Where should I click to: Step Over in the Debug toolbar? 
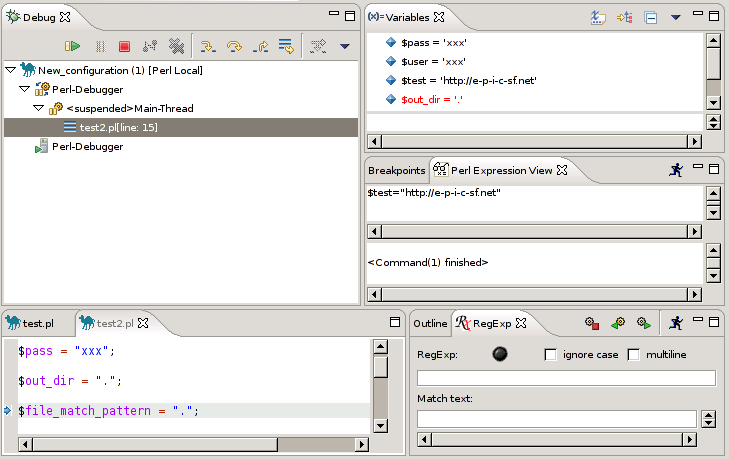pos(234,46)
